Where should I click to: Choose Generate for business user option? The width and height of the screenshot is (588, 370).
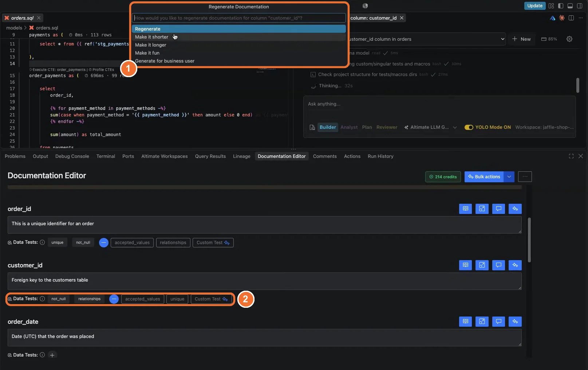pos(238,61)
